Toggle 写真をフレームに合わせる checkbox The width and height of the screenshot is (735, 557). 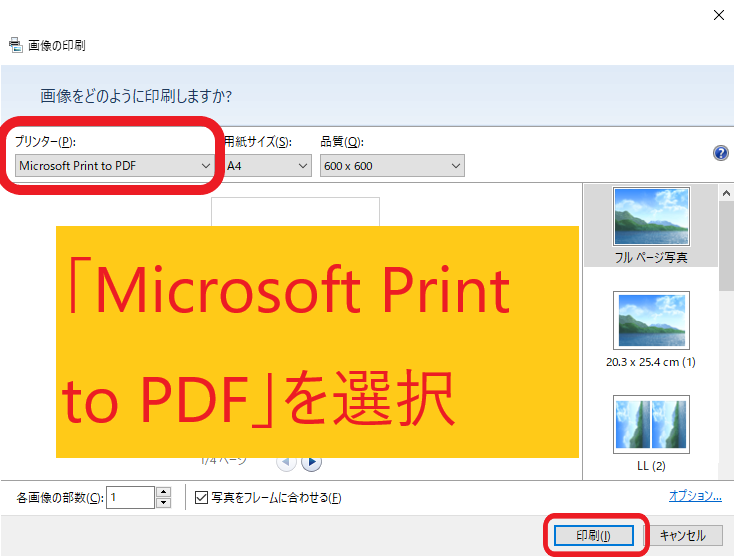(201, 497)
